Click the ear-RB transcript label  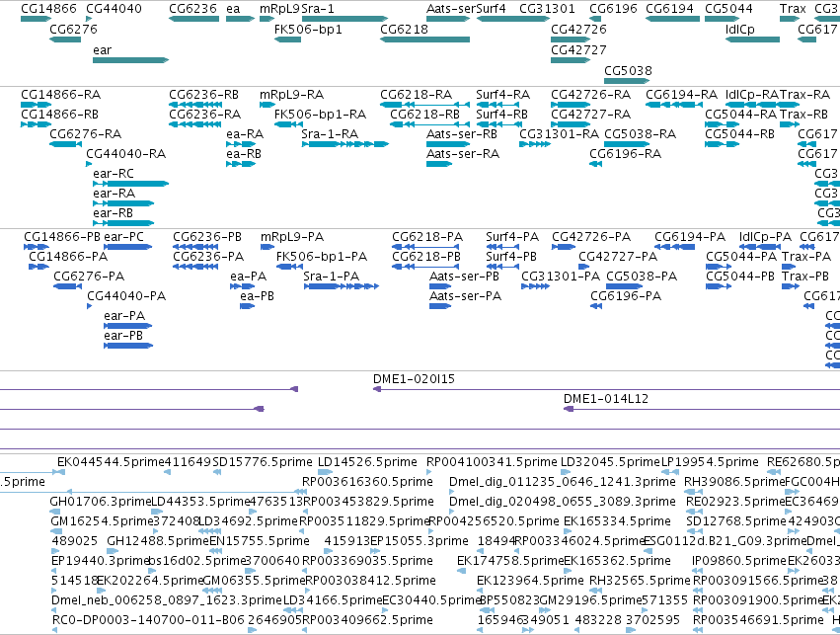coord(113,212)
